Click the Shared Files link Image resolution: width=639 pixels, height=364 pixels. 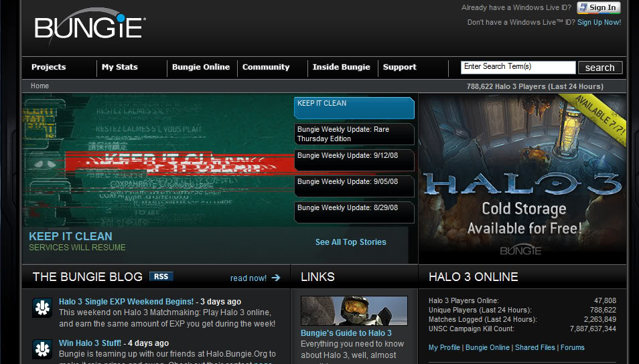(x=535, y=347)
